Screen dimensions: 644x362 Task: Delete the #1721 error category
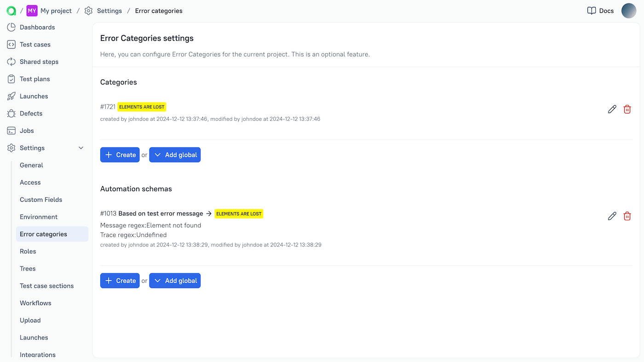627,109
